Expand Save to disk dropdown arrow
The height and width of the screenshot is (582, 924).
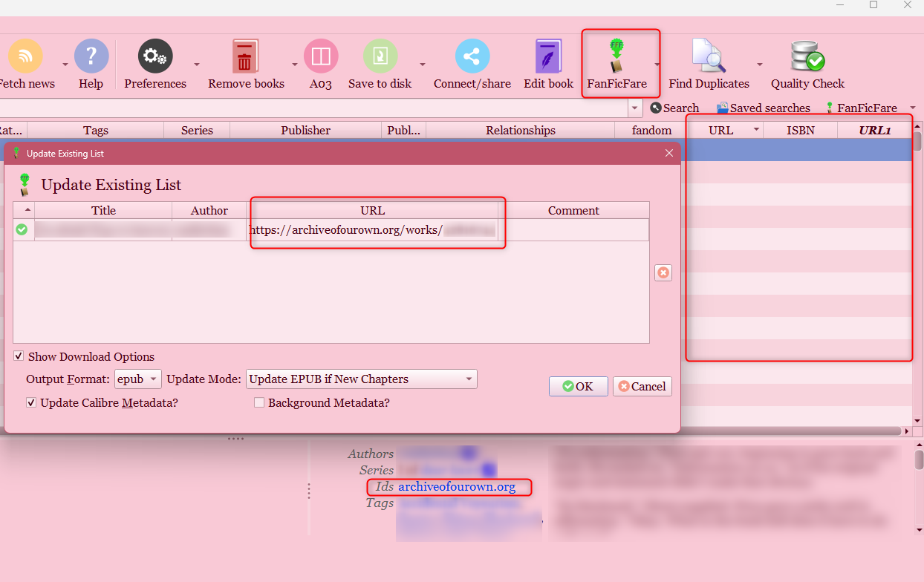pyautogui.click(x=423, y=65)
